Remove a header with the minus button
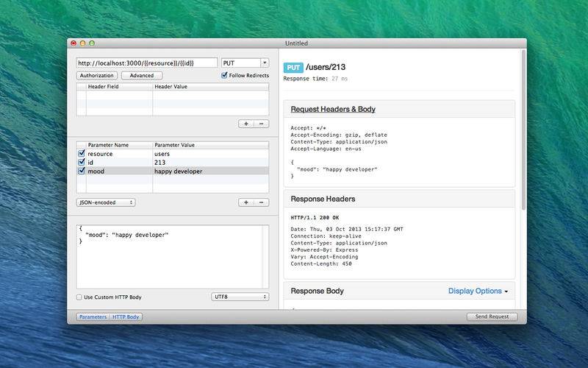The image size is (588, 368). point(262,124)
